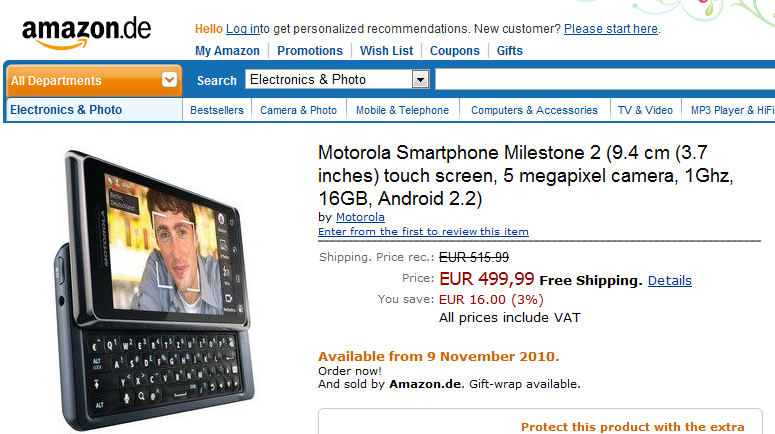Open Mobile & Telephone category
This screenshot has width=775, height=434.
coord(402,110)
